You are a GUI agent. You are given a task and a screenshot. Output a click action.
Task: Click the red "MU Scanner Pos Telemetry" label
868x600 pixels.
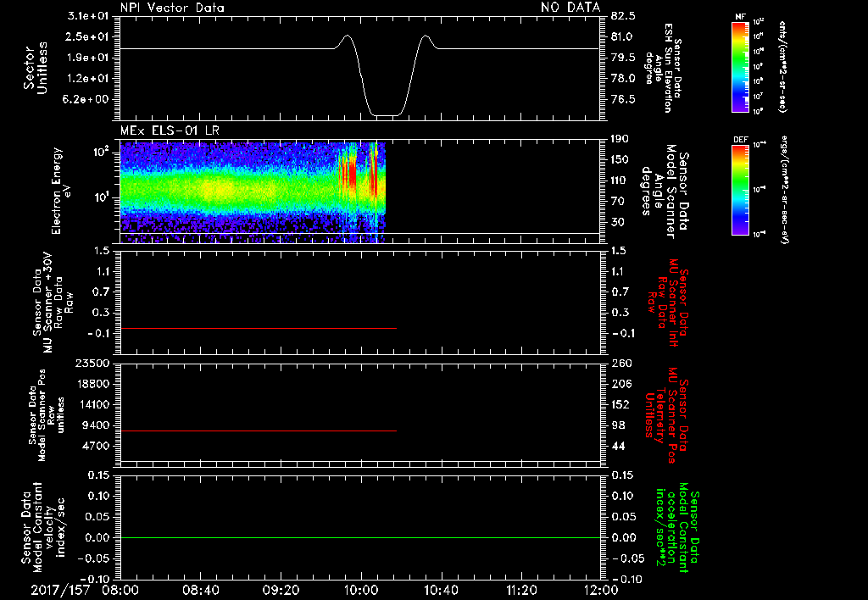(x=667, y=415)
